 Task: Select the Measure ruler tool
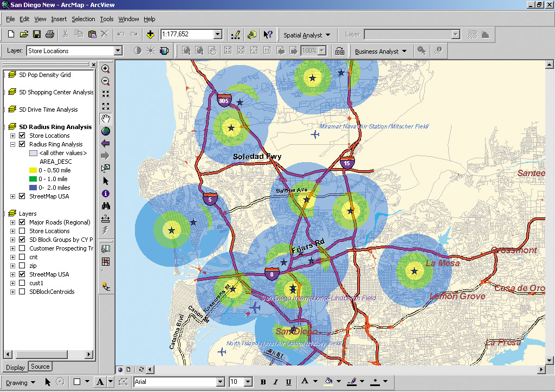106,219
